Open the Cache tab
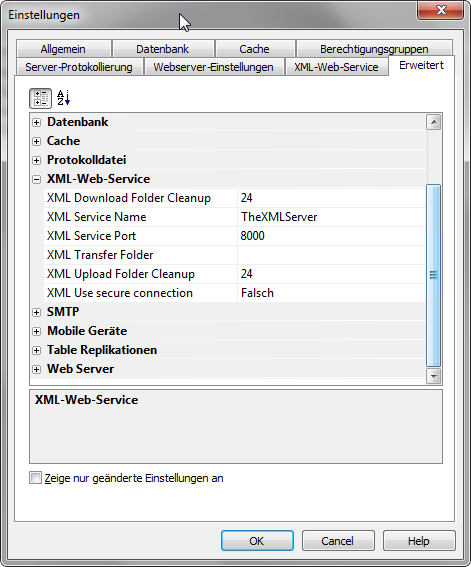471x567 pixels. click(x=254, y=49)
